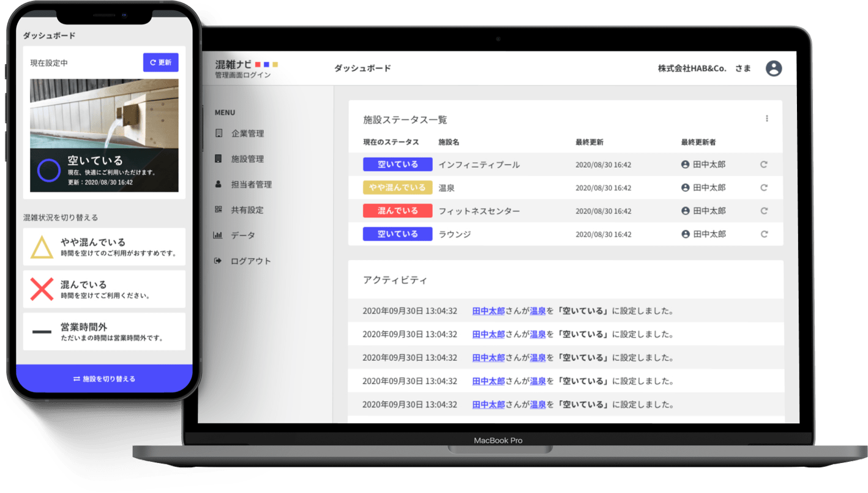This screenshot has width=868, height=493.
Task: Select 施設管理 from the sidebar
Action: point(247,159)
